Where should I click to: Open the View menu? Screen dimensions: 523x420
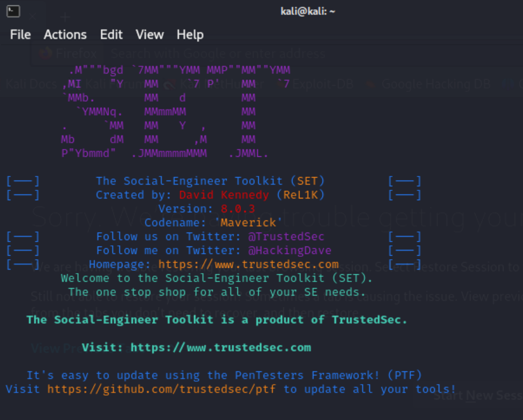point(149,35)
